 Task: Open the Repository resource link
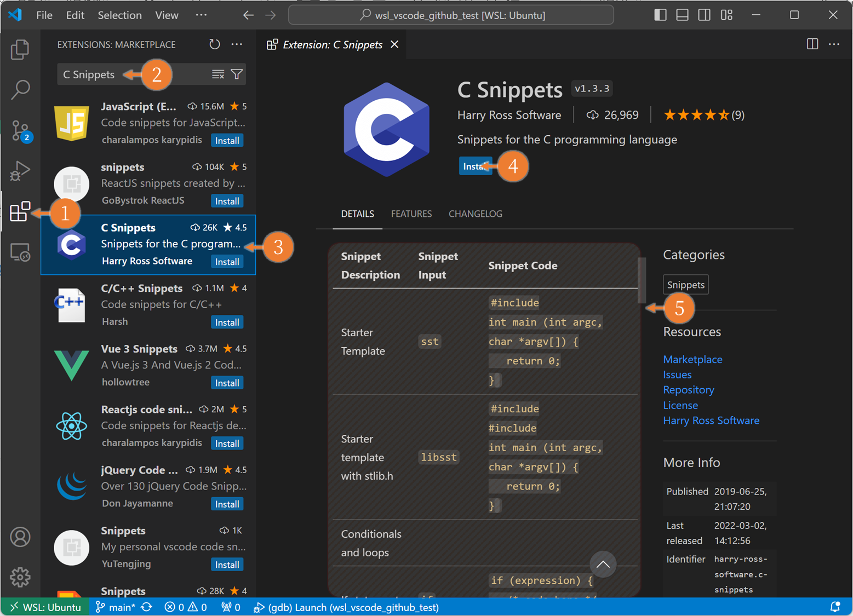[689, 390]
